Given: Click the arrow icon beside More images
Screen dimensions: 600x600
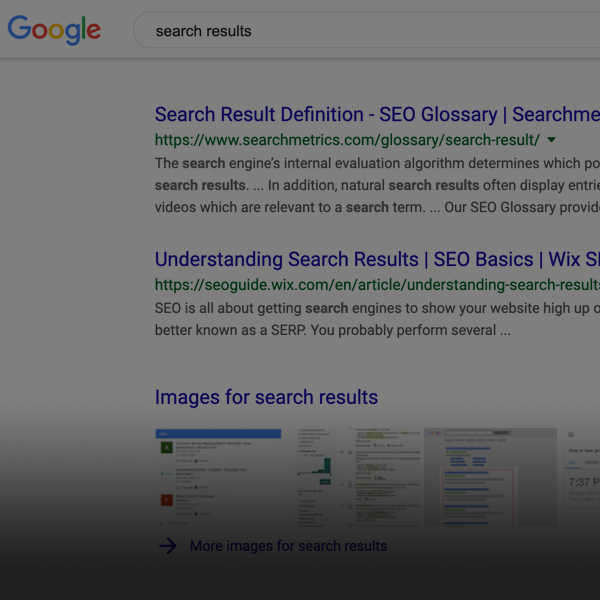Looking at the screenshot, I should (x=168, y=546).
